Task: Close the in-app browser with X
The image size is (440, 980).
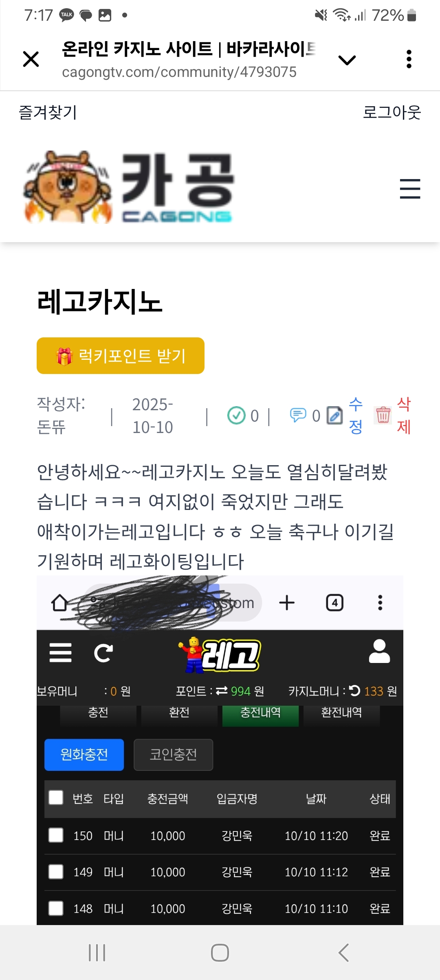Action: pos(31,59)
